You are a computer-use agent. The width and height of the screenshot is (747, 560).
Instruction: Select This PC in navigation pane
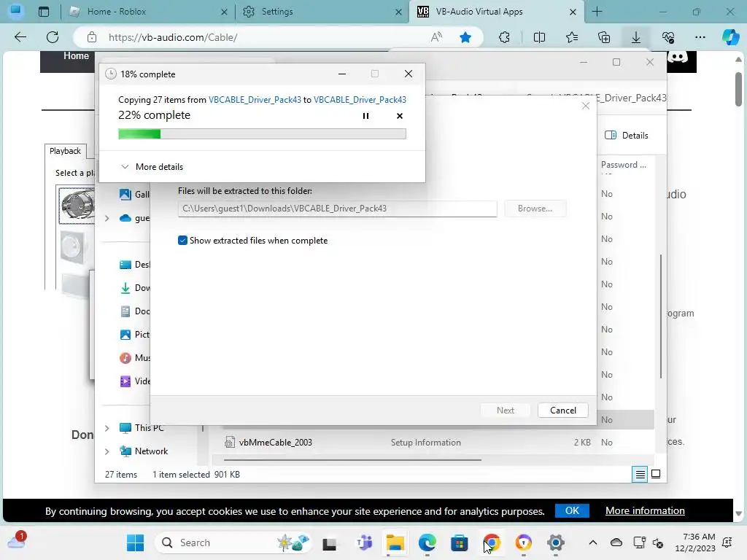coord(142,427)
